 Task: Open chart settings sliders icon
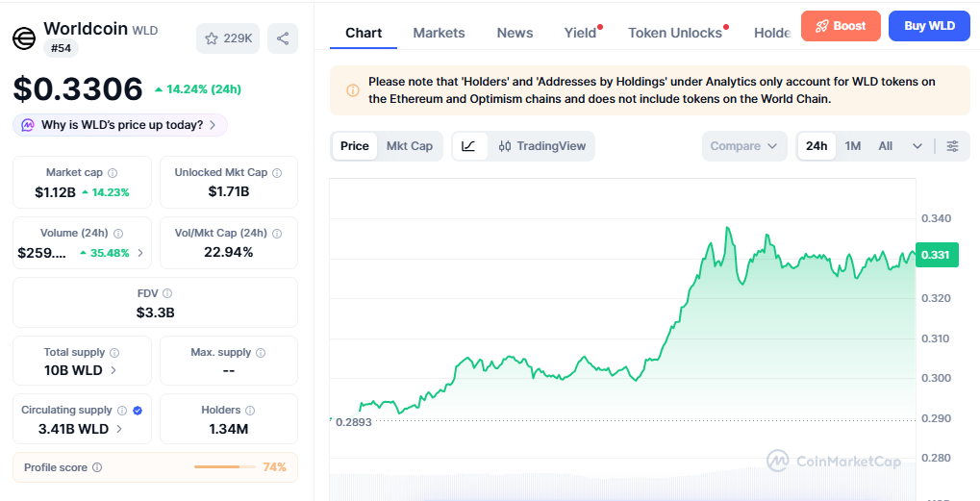pyautogui.click(x=952, y=146)
